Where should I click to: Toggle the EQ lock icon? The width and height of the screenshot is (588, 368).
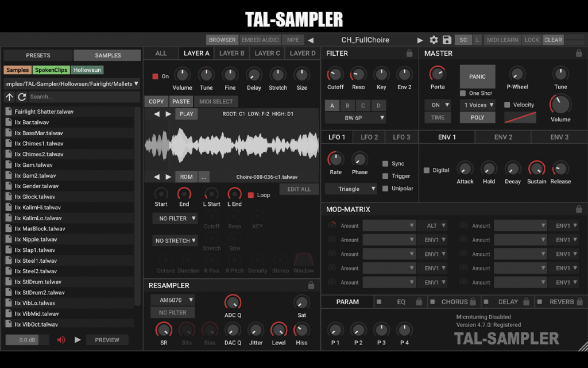click(419, 301)
